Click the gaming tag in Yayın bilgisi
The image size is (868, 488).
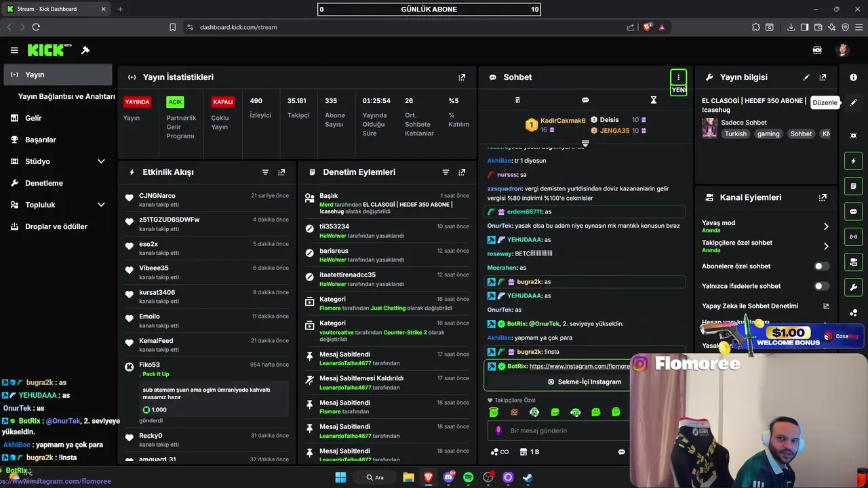(768, 134)
